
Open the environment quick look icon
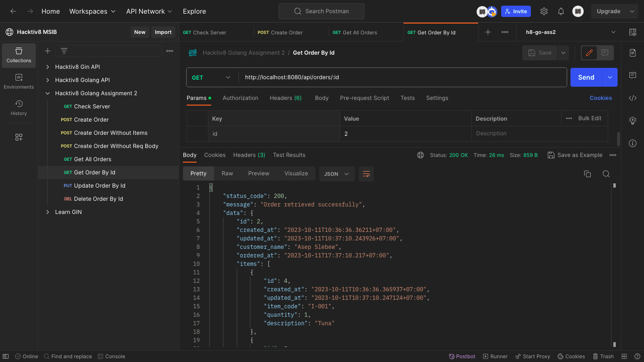(x=633, y=32)
